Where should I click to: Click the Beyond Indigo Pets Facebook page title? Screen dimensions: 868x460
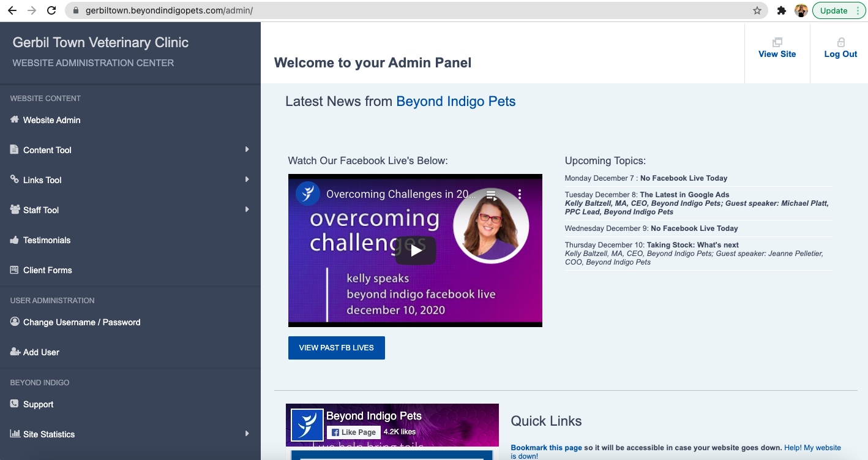pyautogui.click(x=374, y=416)
